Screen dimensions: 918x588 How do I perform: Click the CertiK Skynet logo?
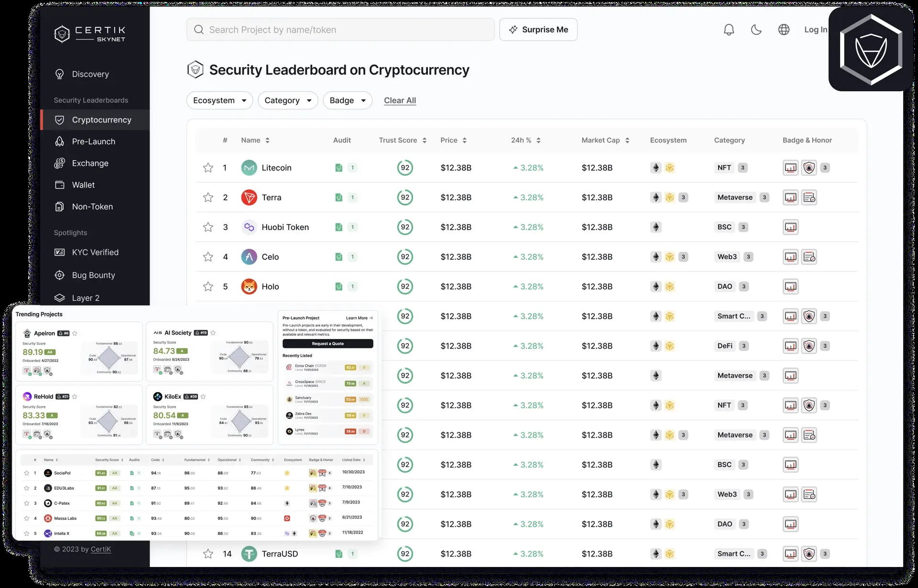(89, 34)
